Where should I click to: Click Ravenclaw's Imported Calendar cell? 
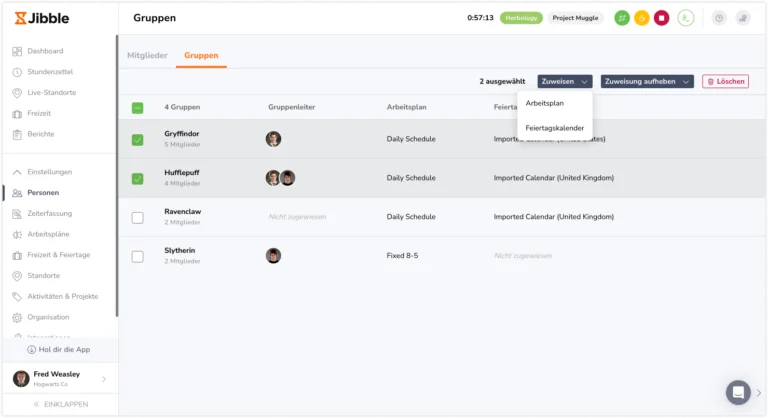(553, 217)
